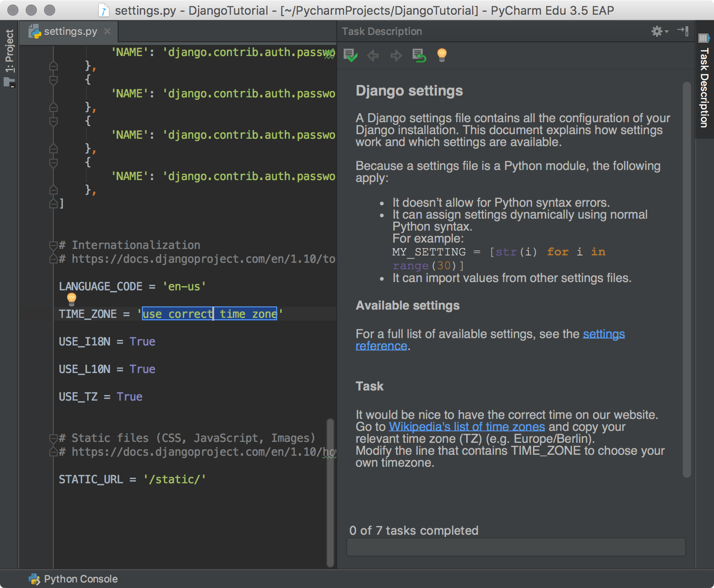Click the '# Internationalization' comment text

[x=130, y=245]
